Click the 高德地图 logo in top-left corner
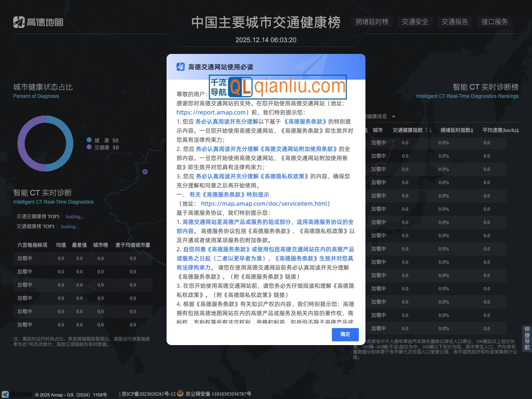Image resolution: width=532 pixels, height=399 pixels. point(38,22)
